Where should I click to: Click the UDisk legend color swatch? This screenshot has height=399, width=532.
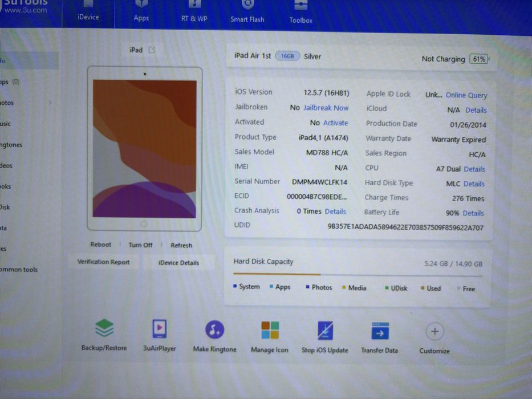[387, 288]
